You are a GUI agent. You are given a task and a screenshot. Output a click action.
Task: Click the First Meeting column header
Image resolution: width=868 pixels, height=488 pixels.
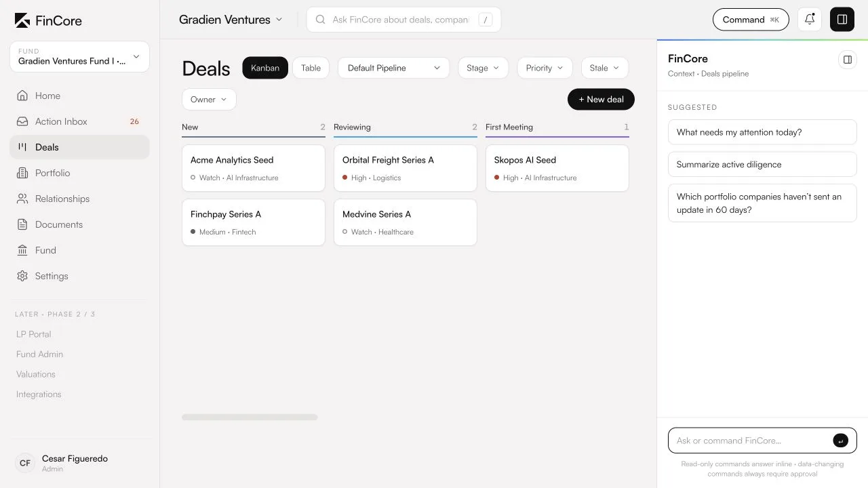pyautogui.click(x=557, y=127)
